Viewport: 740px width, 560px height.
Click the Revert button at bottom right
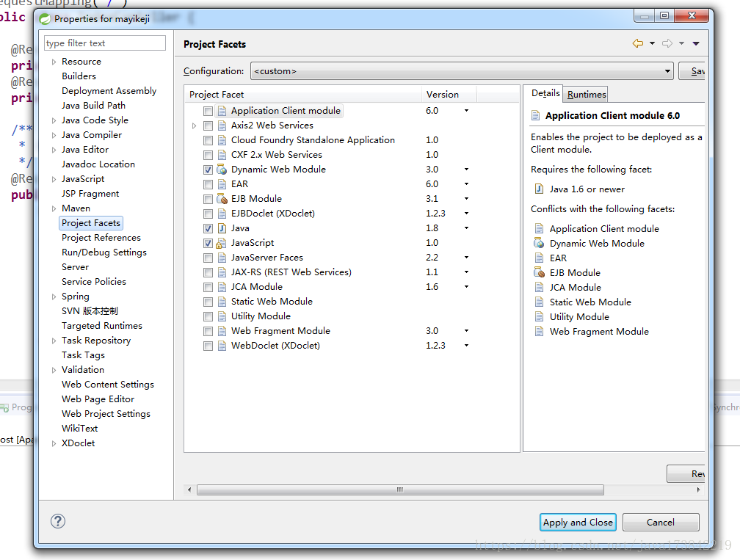[686, 473]
